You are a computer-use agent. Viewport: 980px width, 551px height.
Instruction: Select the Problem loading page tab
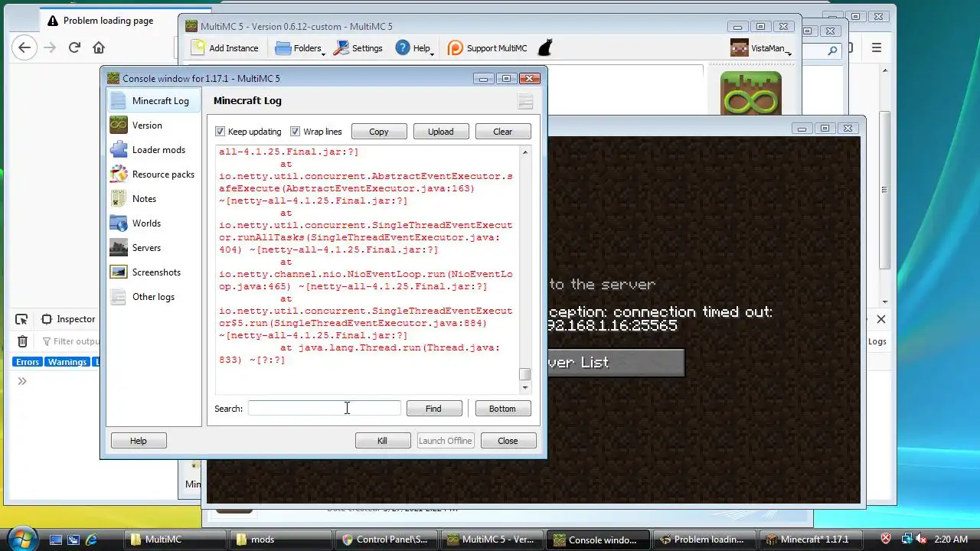(x=107, y=21)
